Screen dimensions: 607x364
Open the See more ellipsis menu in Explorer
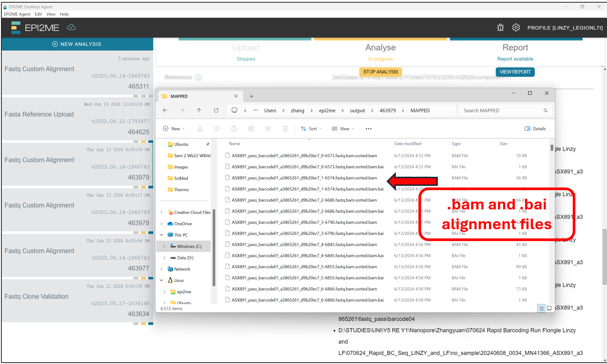coord(368,129)
